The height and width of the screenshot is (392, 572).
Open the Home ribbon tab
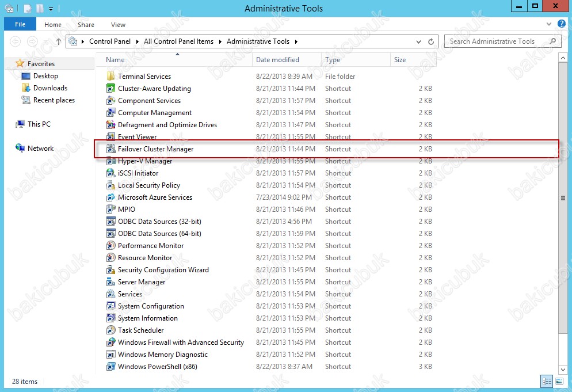pyautogui.click(x=53, y=25)
